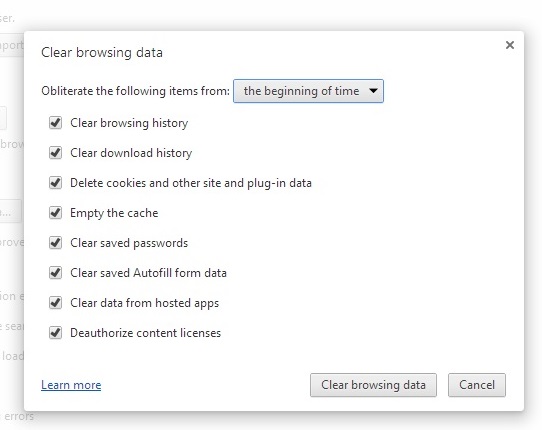The image size is (542, 430).
Task: Toggle the Empty the cache checkbox
Action: [x=55, y=213]
